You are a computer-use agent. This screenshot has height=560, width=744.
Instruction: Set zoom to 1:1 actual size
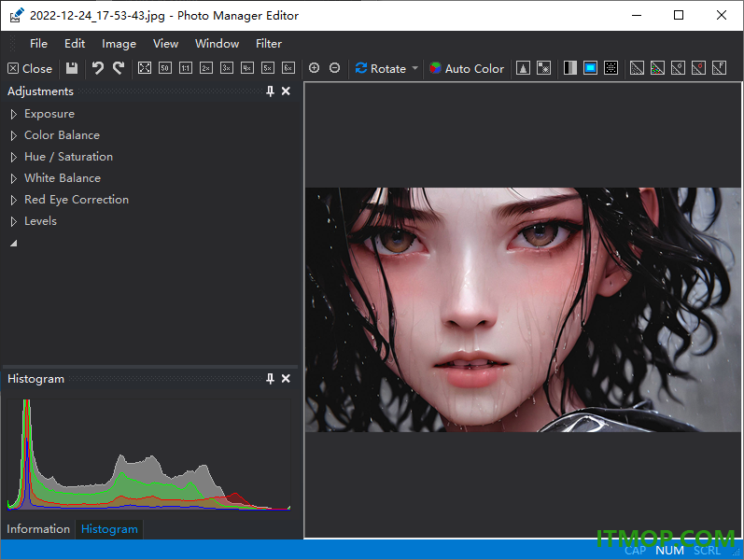pyautogui.click(x=186, y=68)
